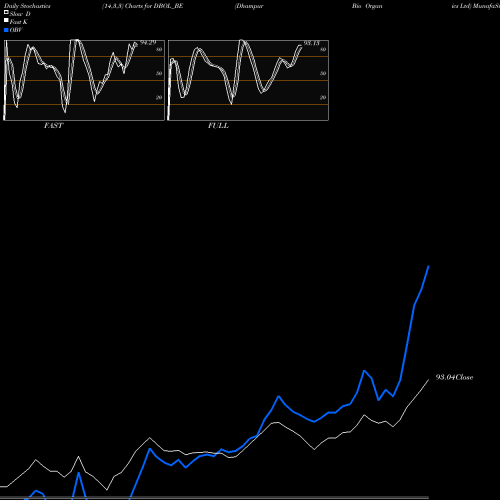Click the 20 axis label on FULL chart
Image resolution: width=500 pixels, height=500 pixels.
pyautogui.click(x=323, y=98)
